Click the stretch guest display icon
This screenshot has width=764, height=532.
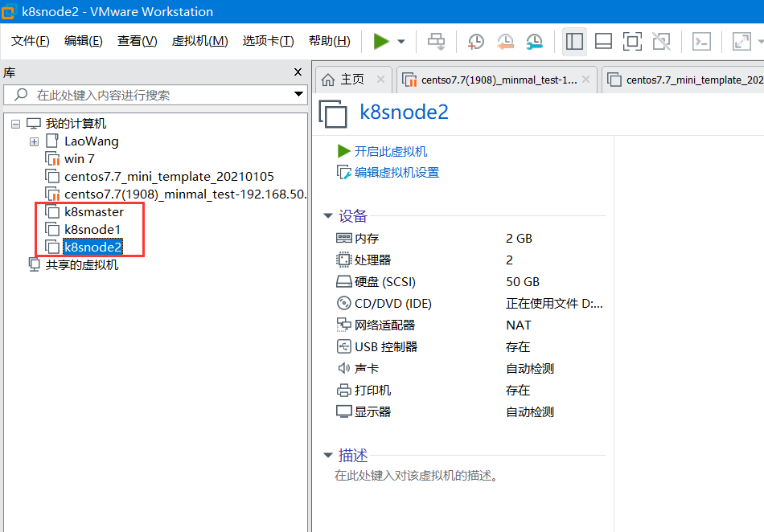[x=741, y=41]
